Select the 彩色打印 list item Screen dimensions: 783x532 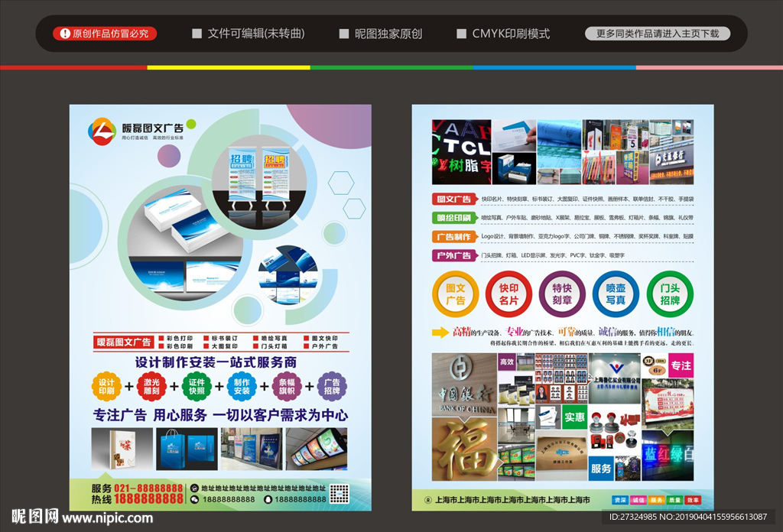[x=176, y=338]
